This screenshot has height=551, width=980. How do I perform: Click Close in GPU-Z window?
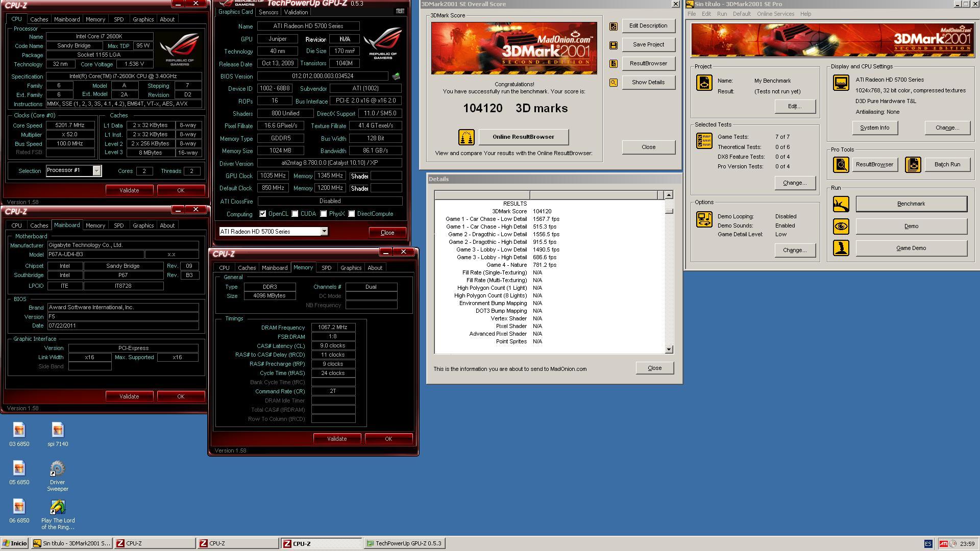point(387,232)
